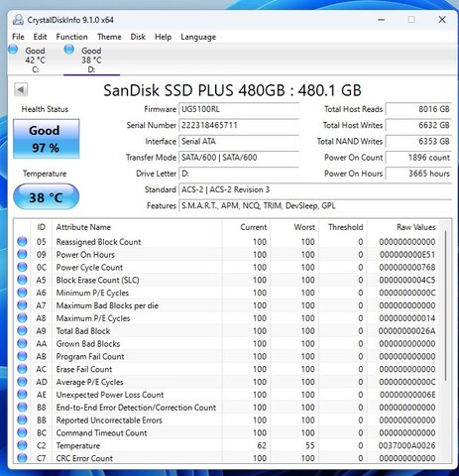Click status orb for Total Bad Block

point(22,330)
